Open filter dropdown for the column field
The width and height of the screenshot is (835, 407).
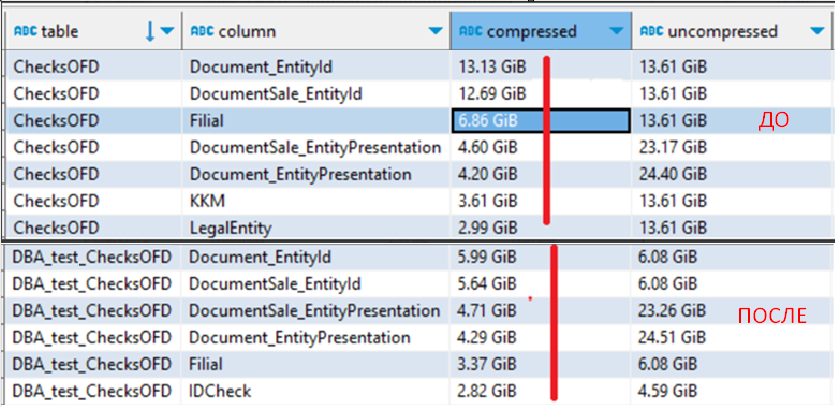[434, 32]
